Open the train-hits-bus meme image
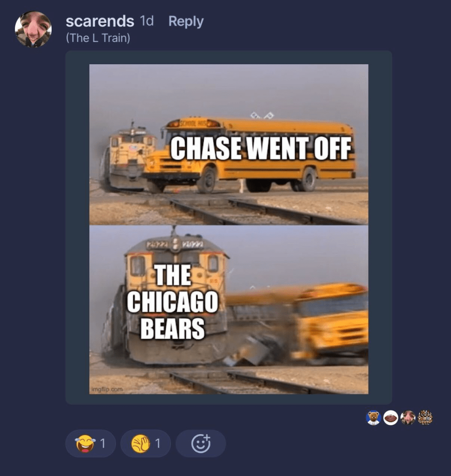 (x=229, y=229)
